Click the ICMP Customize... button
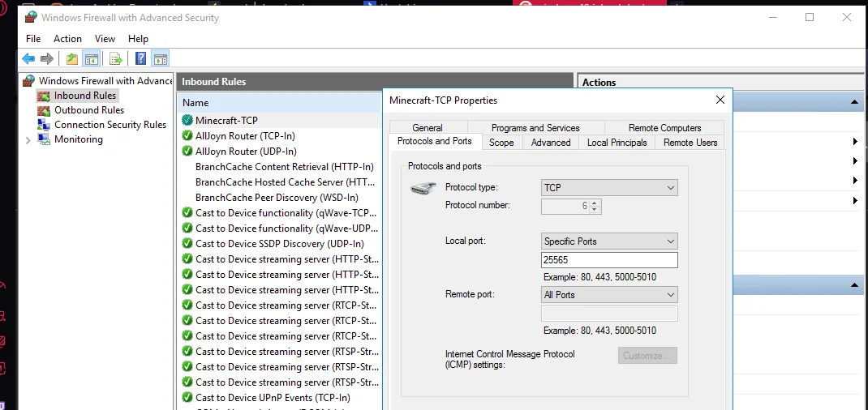Screen dimensions: 868x410 [x=647, y=355]
